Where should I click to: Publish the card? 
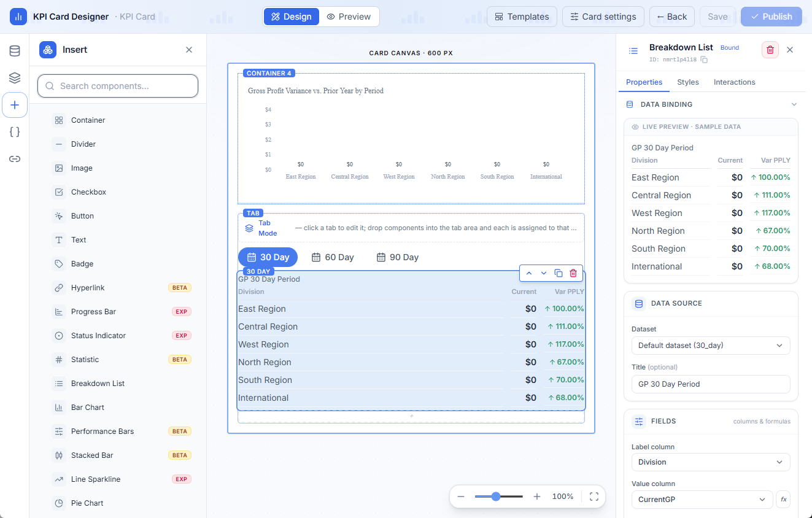[771, 17]
